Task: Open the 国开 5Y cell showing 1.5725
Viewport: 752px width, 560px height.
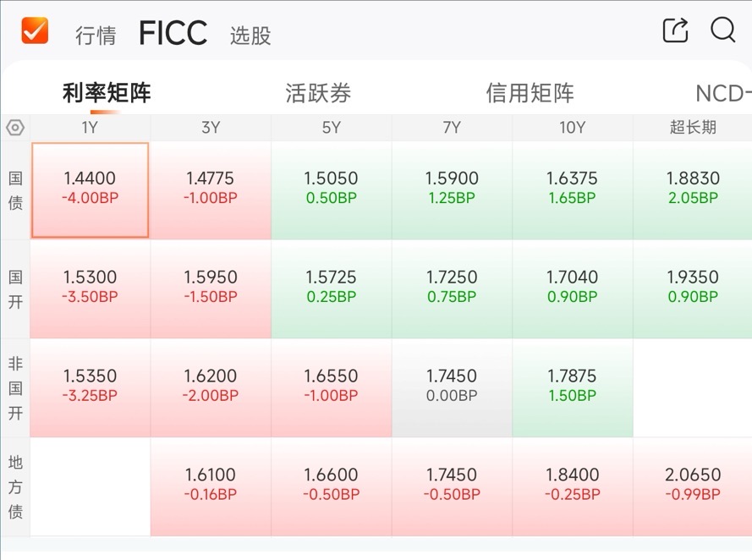Action: [332, 288]
